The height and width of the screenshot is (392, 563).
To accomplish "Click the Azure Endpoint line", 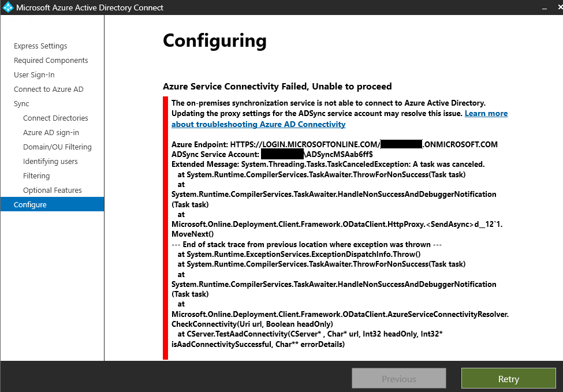I will [x=335, y=144].
